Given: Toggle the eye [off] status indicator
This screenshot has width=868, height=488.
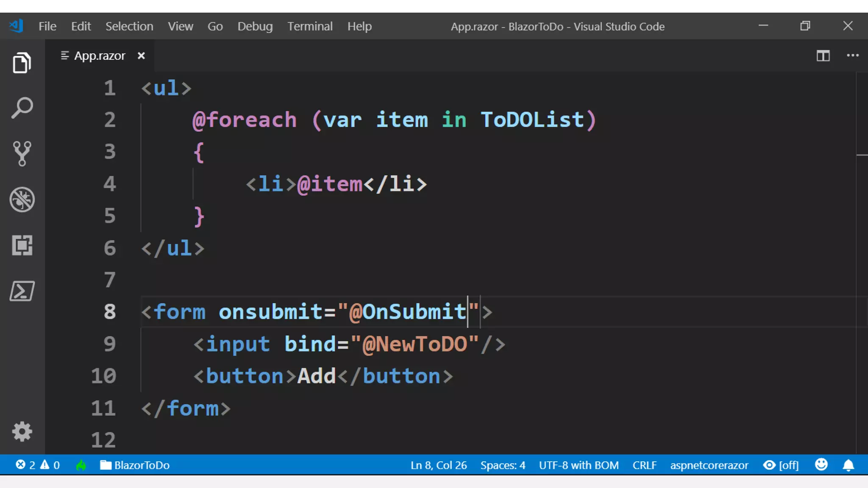Looking at the screenshot, I should click(x=781, y=465).
